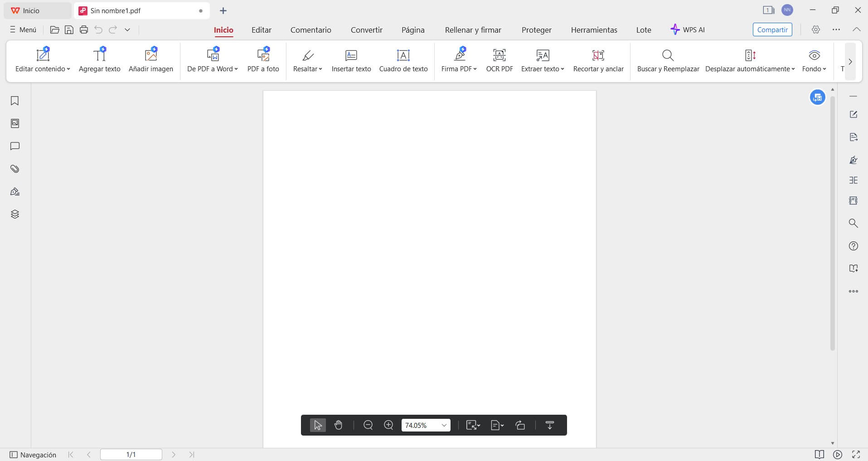
Task: Switch to the Comentario ribbon tab
Action: coord(310,29)
